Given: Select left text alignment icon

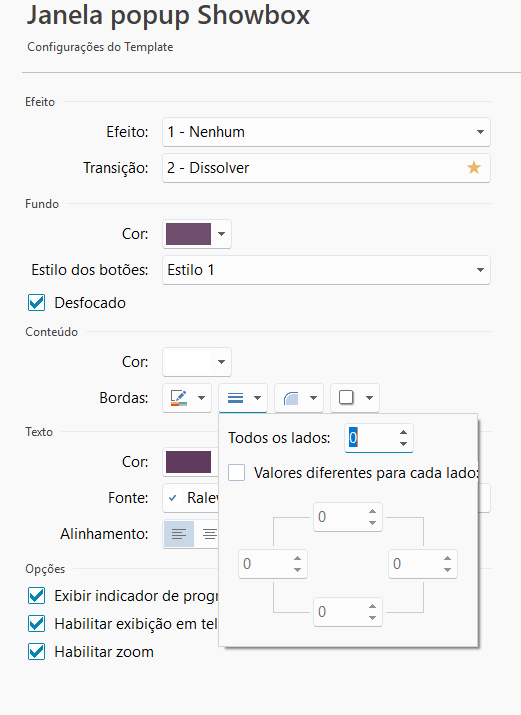Looking at the screenshot, I should tap(179, 534).
